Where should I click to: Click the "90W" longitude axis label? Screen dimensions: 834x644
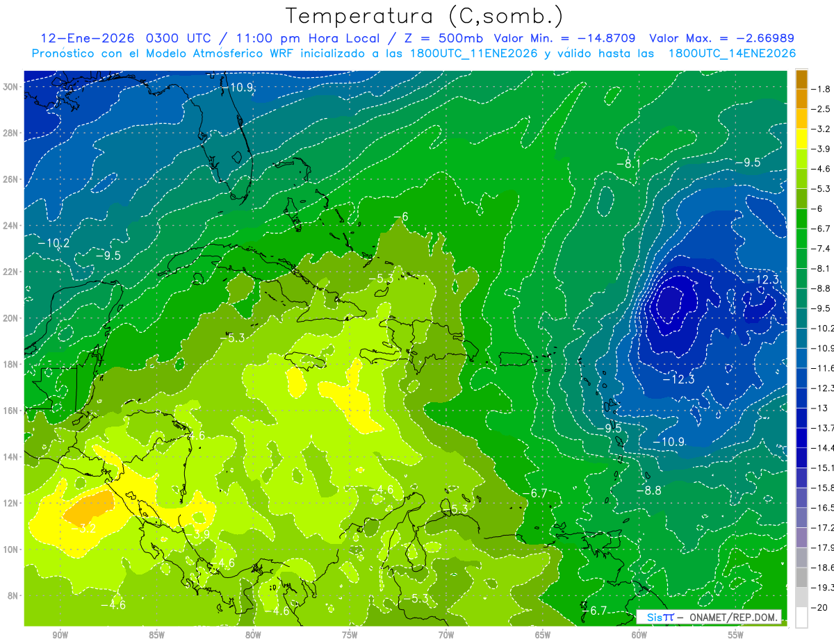[x=60, y=636]
